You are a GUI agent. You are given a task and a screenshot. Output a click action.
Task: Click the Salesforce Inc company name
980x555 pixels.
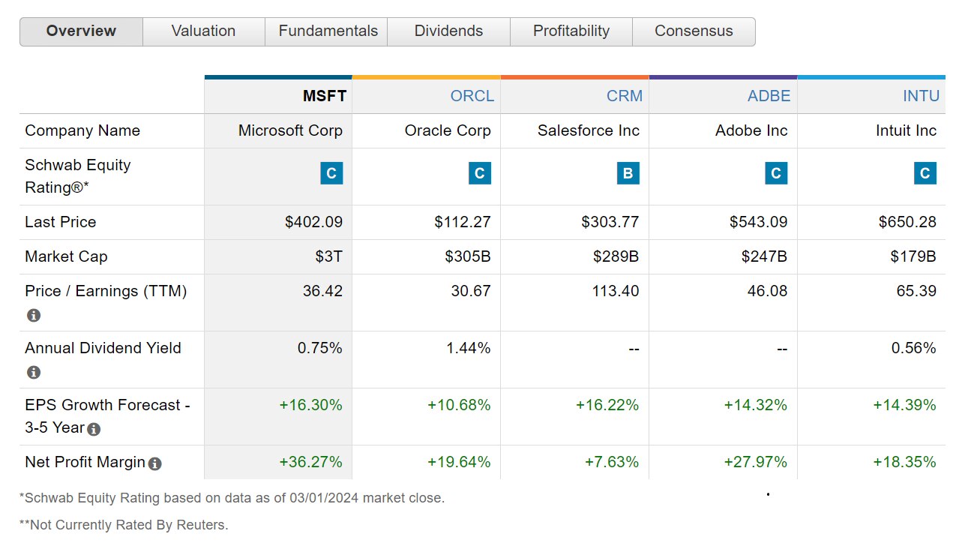589,130
